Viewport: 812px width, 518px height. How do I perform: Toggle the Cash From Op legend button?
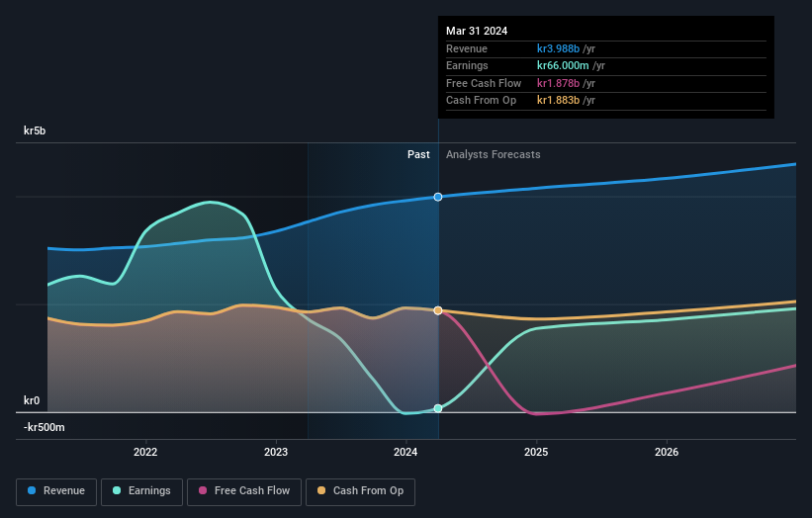click(x=360, y=491)
